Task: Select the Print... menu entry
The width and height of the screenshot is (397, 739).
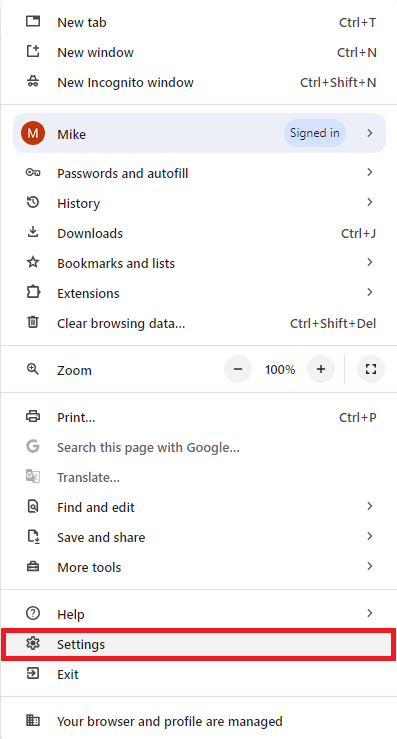Action: click(x=198, y=417)
